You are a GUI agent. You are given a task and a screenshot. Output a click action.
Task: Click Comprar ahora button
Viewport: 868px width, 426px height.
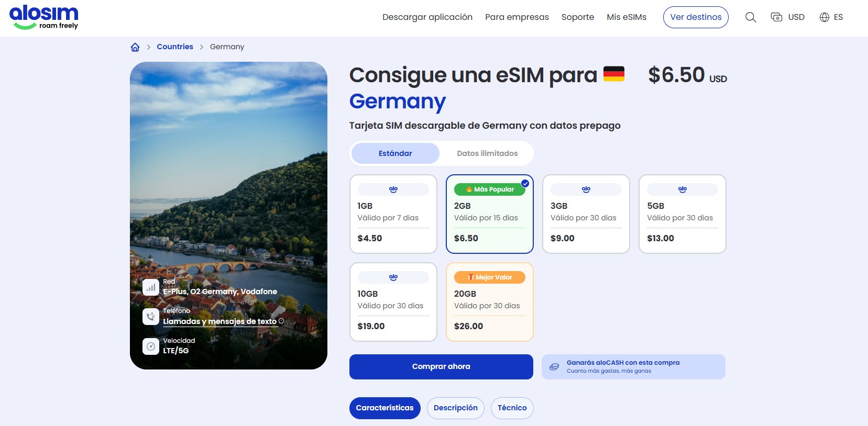coord(441,367)
